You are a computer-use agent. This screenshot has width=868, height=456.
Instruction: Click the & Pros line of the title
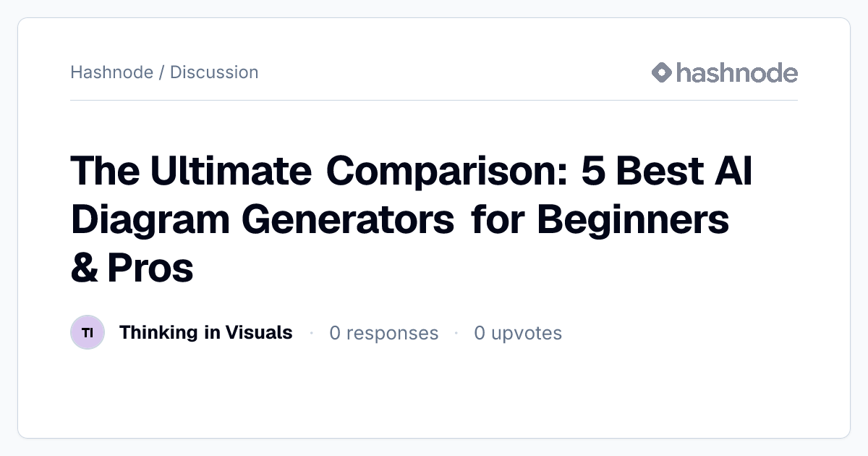(132, 269)
